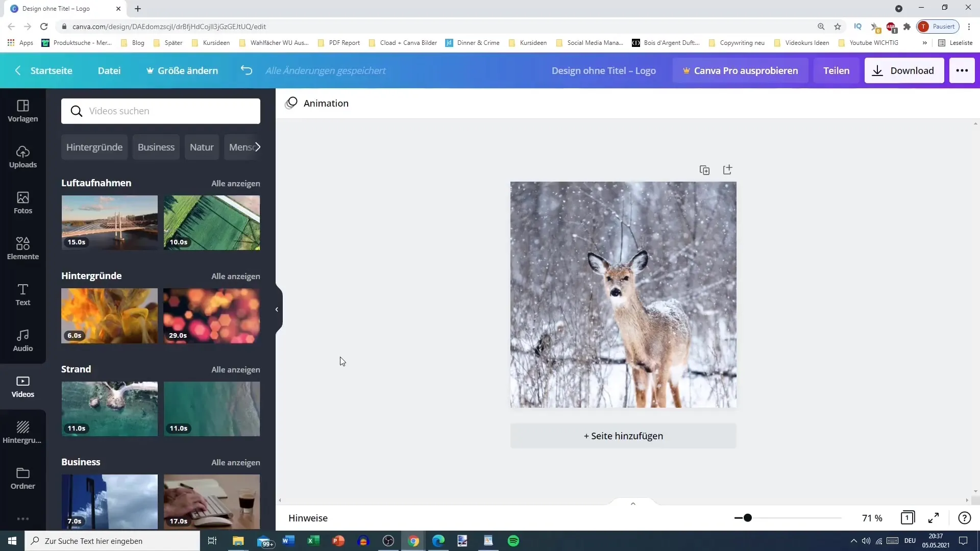Click the collapse sidebar arrow button
This screenshot has width=980, height=551.
[x=277, y=309]
